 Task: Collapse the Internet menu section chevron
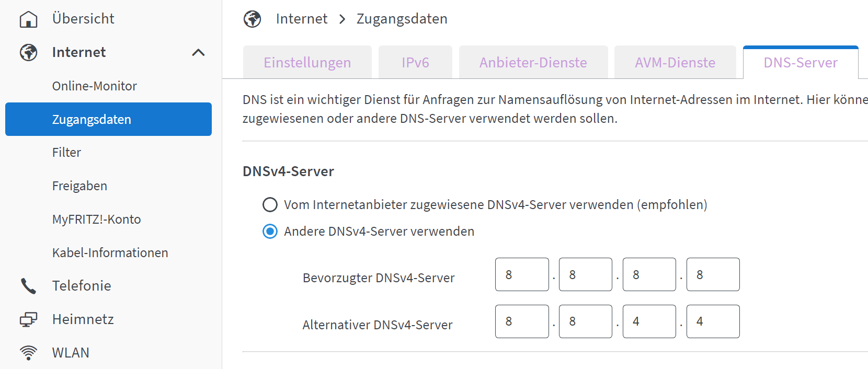[198, 52]
